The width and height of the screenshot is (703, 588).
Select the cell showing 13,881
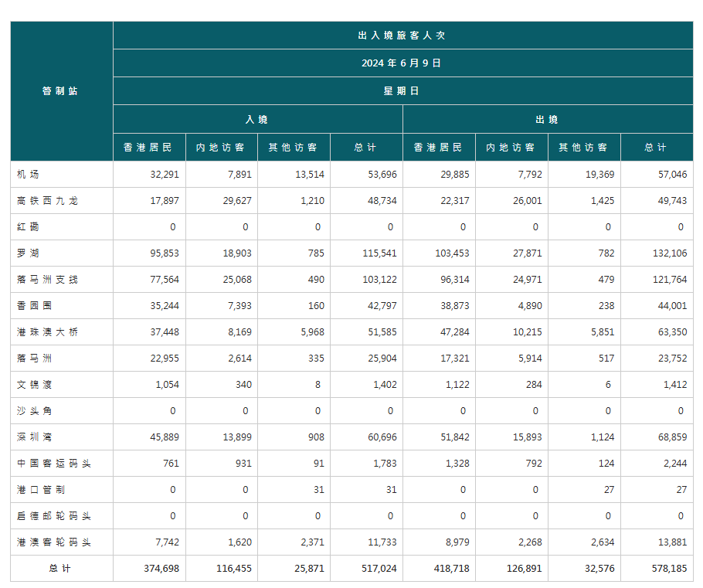click(x=657, y=542)
